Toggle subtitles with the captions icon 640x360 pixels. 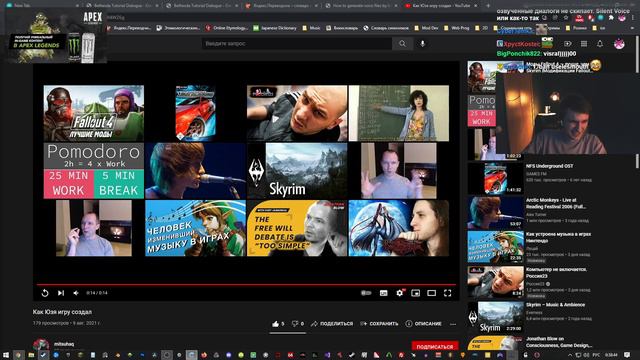383,293
